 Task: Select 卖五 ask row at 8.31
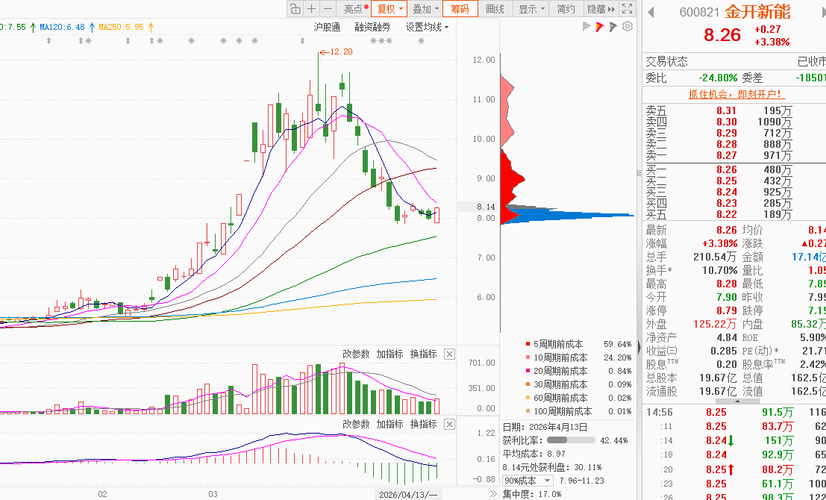[735, 111]
